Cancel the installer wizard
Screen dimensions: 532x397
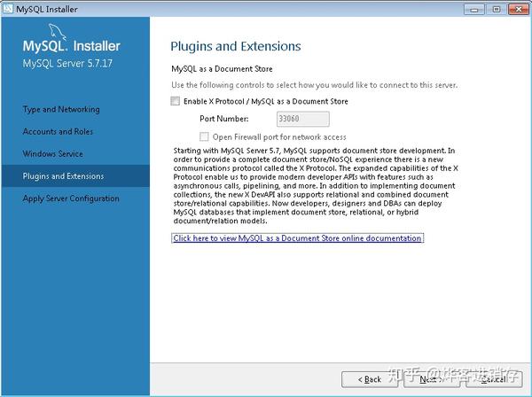tap(494, 379)
